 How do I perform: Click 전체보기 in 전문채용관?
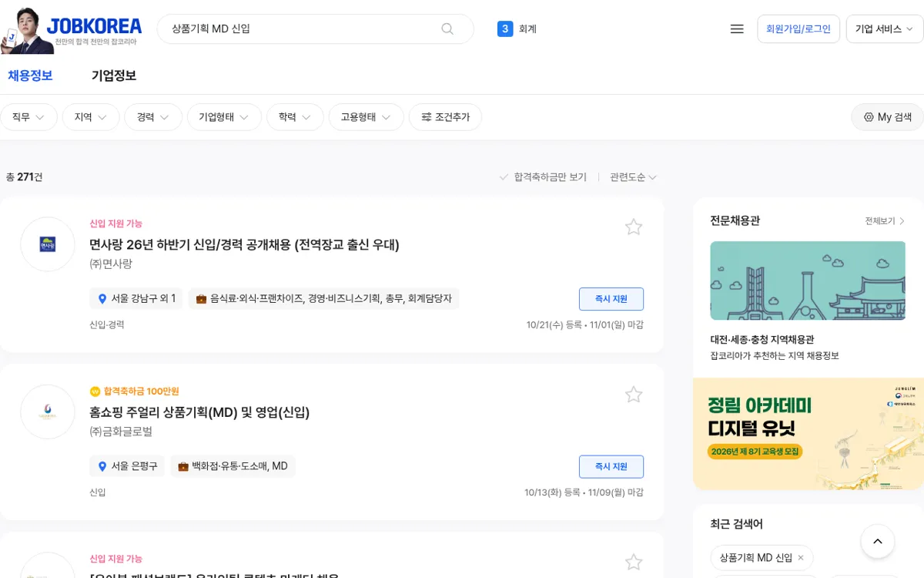885,221
